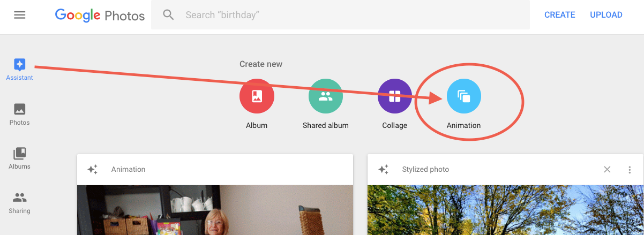Create a new Animation
The height and width of the screenshot is (235, 644).
tap(463, 96)
